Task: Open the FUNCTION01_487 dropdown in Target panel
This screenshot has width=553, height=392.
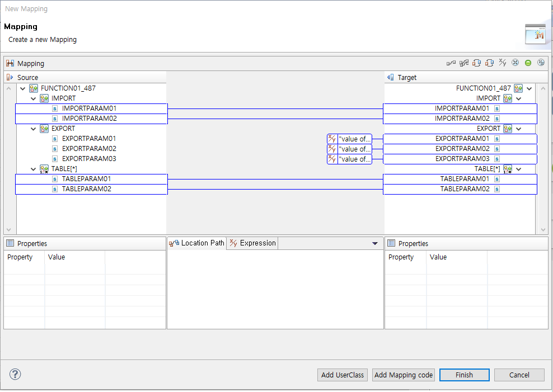Action: click(x=528, y=88)
